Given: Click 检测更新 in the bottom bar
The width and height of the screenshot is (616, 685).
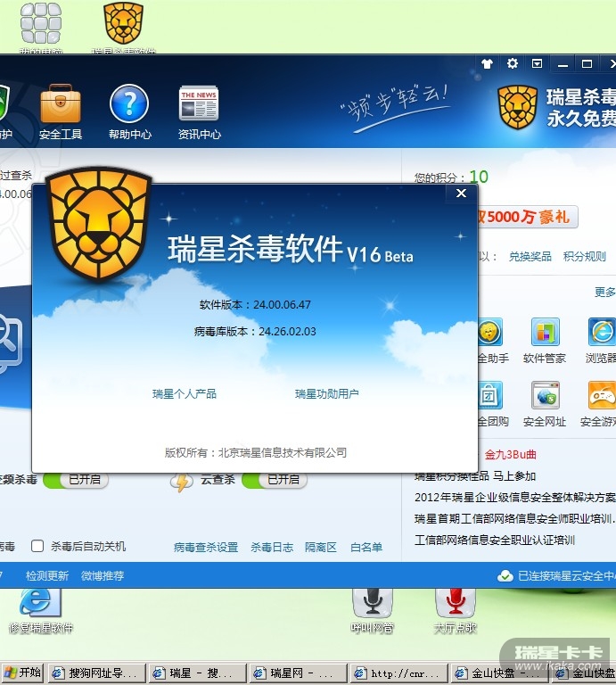Looking at the screenshot, I should [x=47, y=576].
